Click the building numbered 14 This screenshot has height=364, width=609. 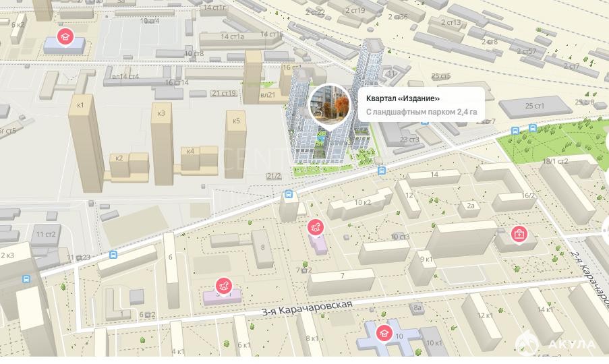click(434, 177)
